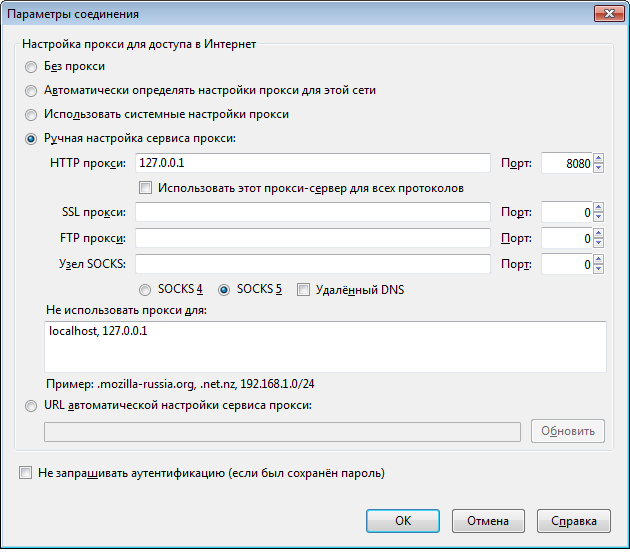Open help with 'Справка' button
This screenshot has height=553, width=630.
click(x=574, y=521)
